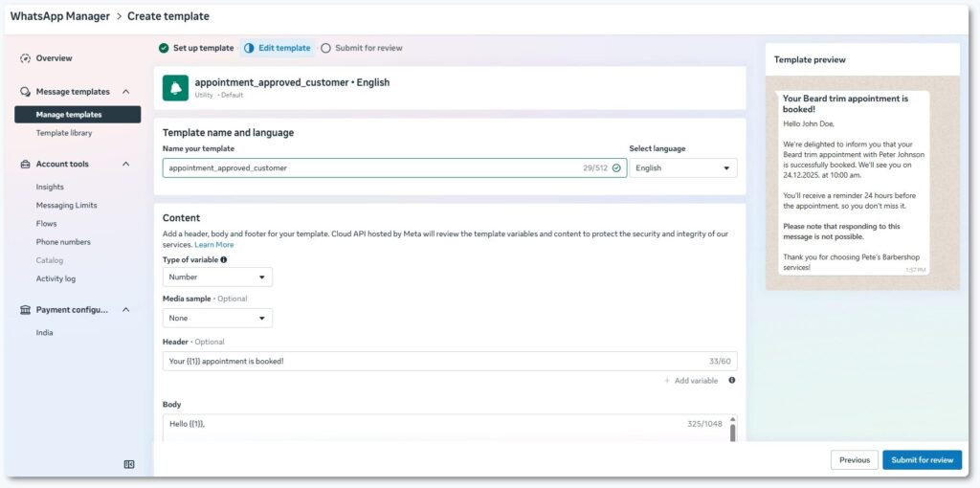
Task: Click the Learn More link
Action: (x=214, y=245)
